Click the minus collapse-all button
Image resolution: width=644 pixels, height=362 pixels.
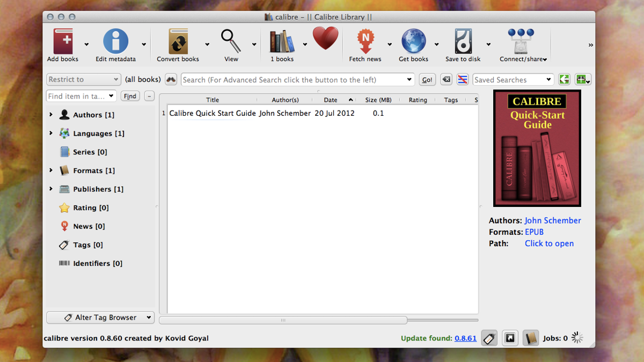pyautogui.click(x=150, y=96)
